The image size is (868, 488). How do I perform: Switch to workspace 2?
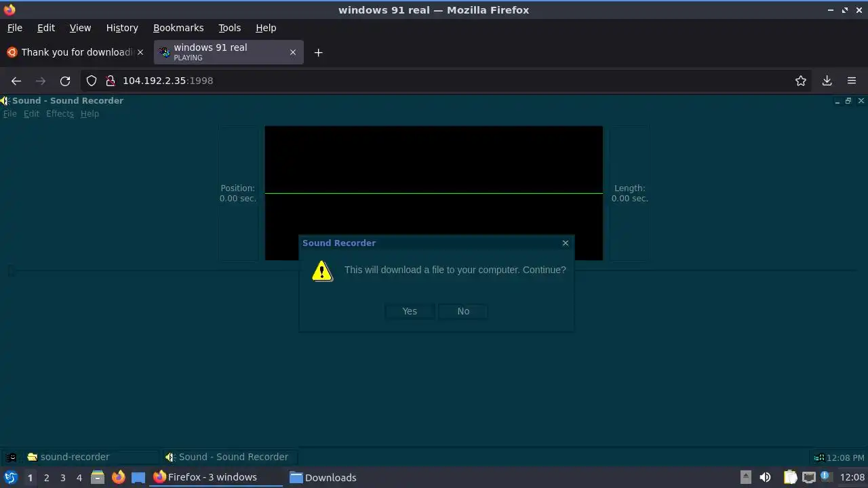point(46,478)
